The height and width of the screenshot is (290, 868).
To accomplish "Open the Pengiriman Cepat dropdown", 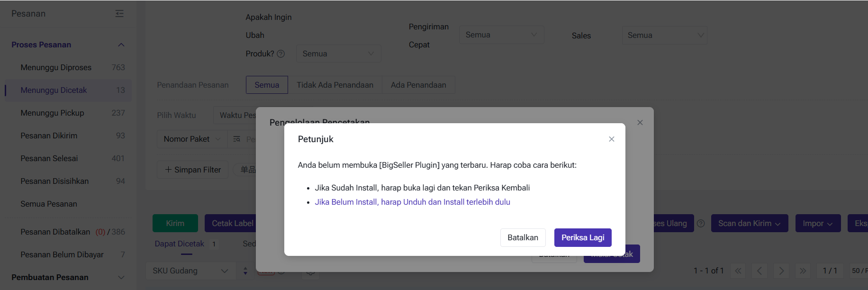I will [501, 35].
